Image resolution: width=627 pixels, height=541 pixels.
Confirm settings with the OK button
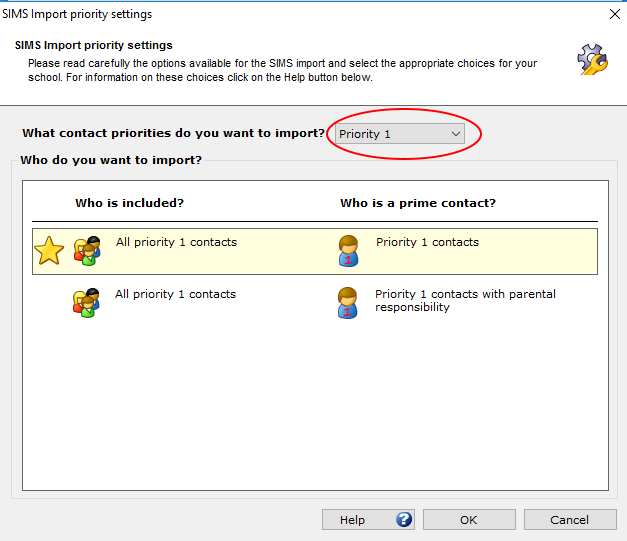469,519
